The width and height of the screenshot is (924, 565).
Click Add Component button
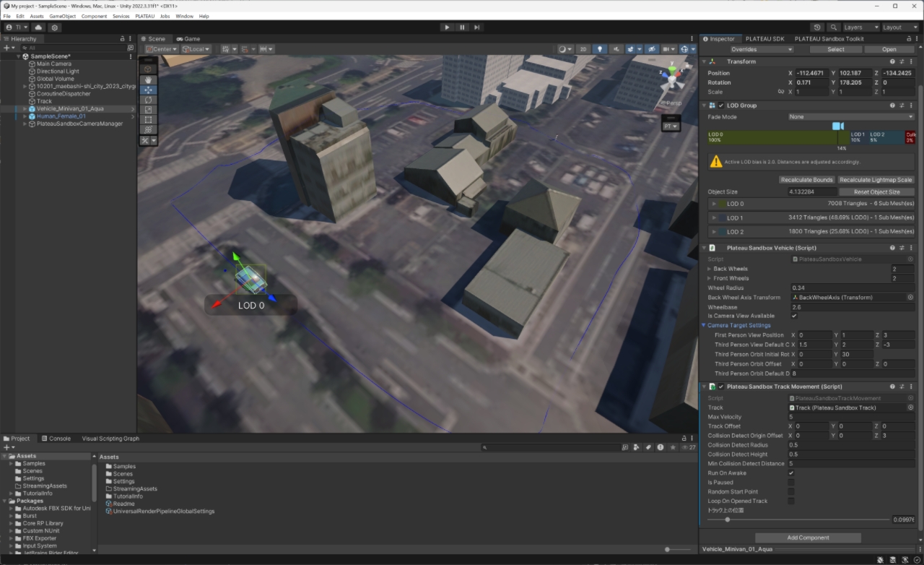pyautogui.click(x=808, y=538)
